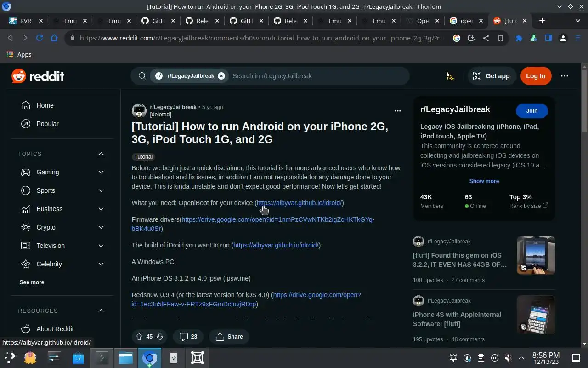The height and width of the screenshot is (368, 588).
Task: Click the Get app button
Action: point(492,76)
